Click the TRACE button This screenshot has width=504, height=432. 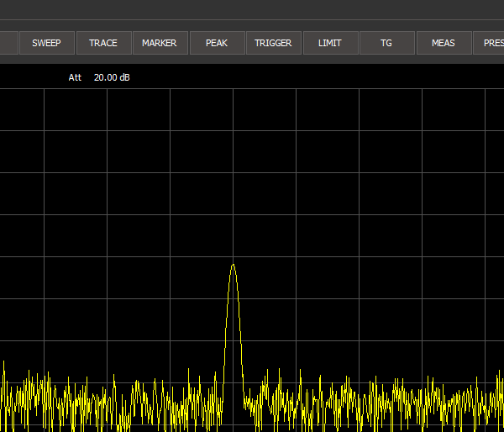tap(103, 43)
